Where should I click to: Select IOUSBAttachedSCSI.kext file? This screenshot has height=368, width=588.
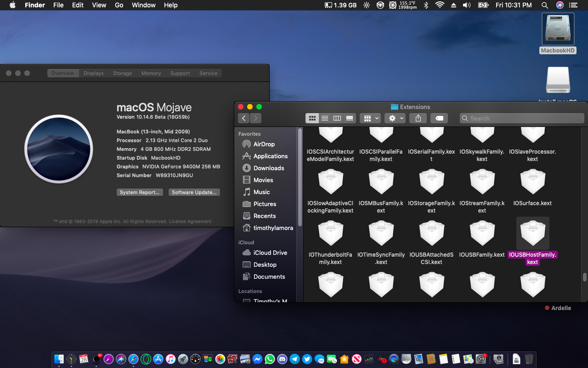click(x=431, y=242)
